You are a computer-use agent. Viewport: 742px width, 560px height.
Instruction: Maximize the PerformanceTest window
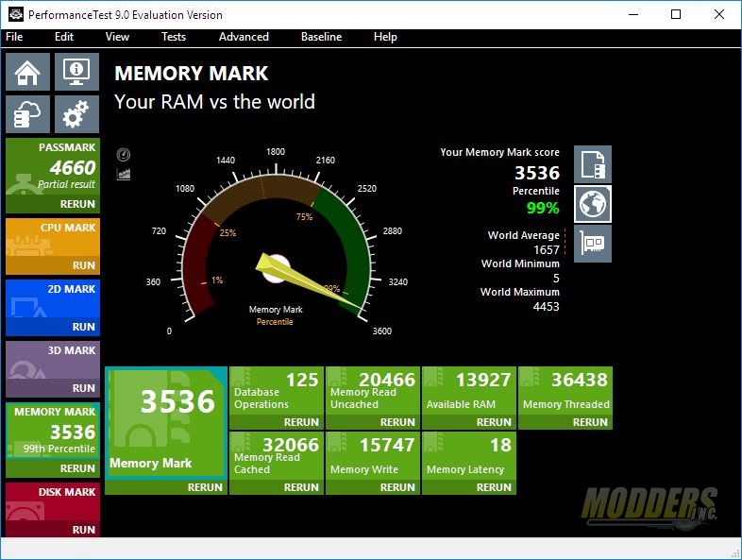pos(676,14)
